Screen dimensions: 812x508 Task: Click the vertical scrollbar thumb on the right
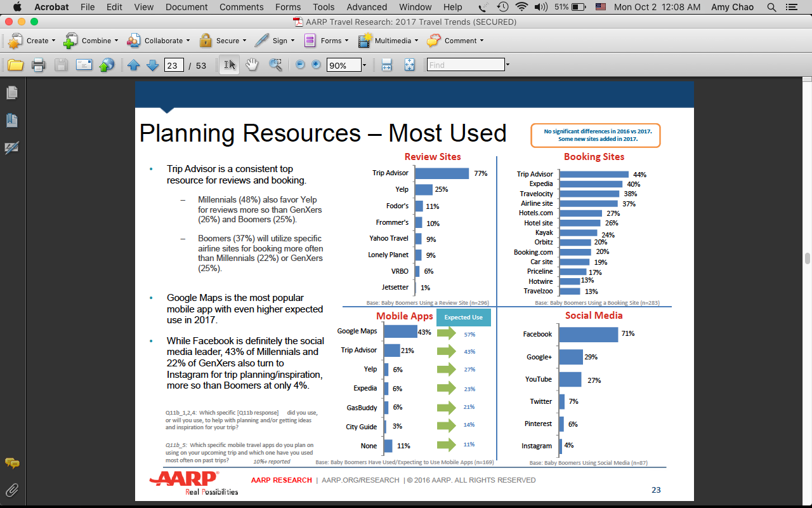[x=808, y=258]
